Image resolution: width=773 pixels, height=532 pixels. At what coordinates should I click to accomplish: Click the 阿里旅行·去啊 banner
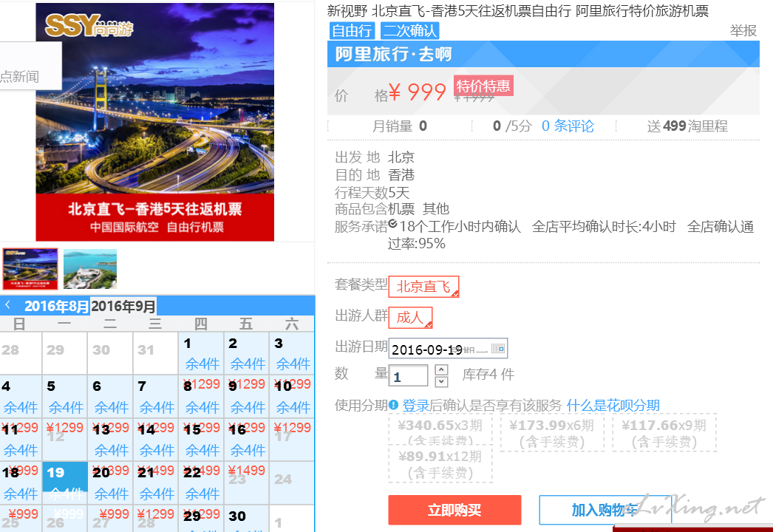(x=543, y=54)
